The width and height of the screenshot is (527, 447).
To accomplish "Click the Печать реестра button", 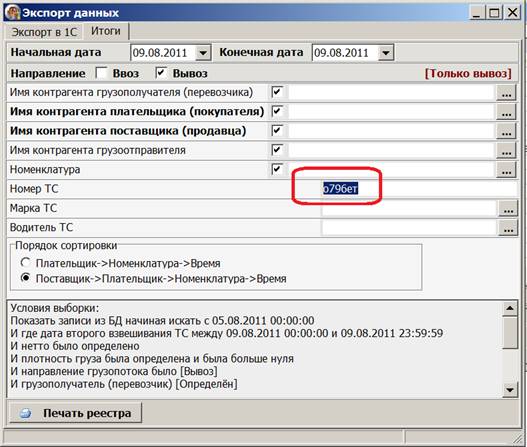I will click(x=75, y=413).
